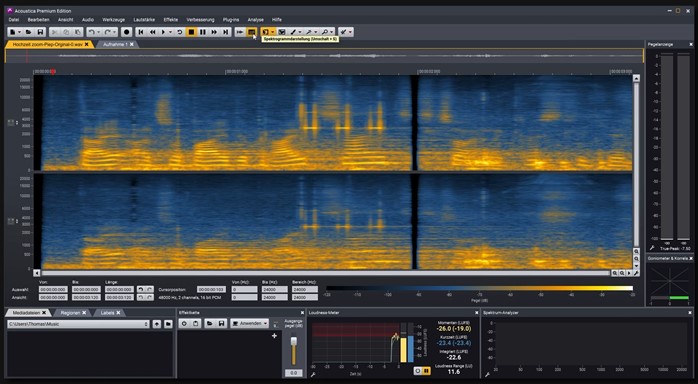
Task: Reset the Loudness Meter
Action: tap(418, 371)
